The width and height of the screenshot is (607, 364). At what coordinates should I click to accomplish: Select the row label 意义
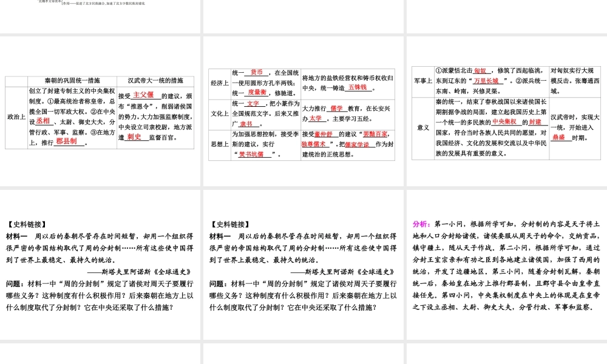point(423,127)
